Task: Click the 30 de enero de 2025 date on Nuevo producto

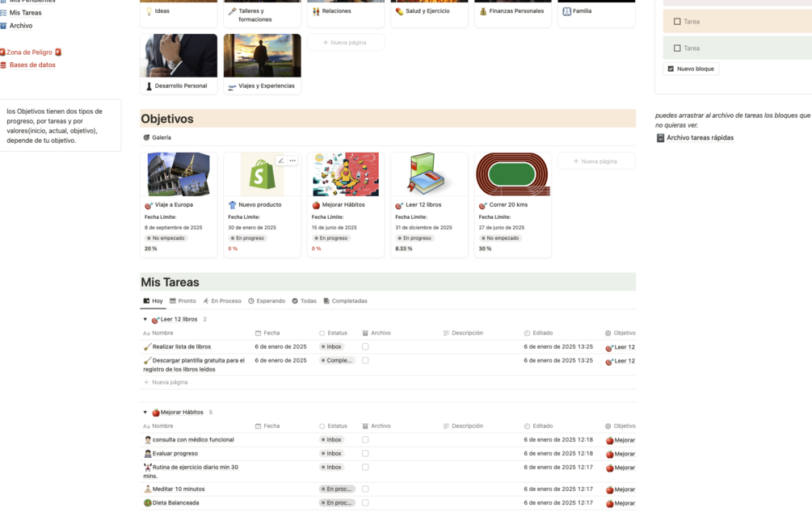Action: pos(252,228)
